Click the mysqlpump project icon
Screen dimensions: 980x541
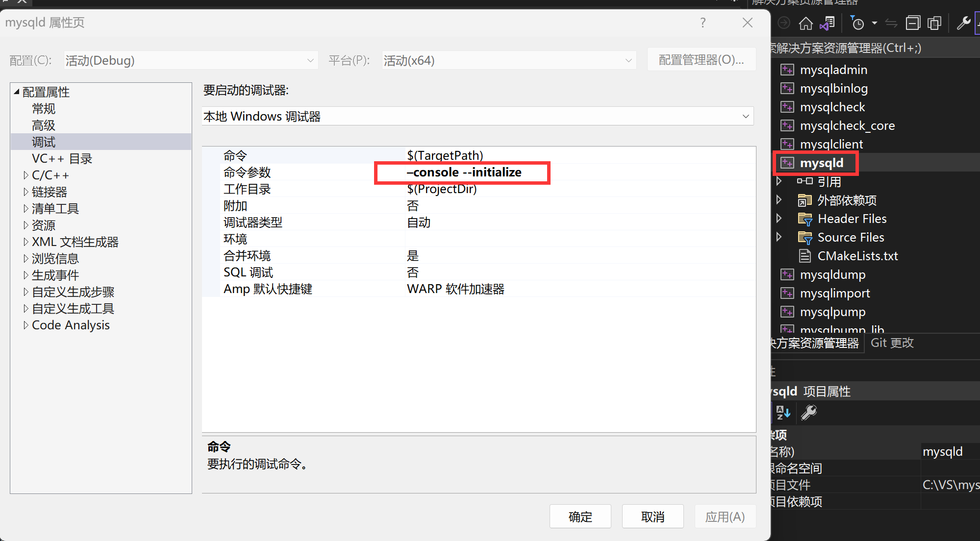click(789, 311)
